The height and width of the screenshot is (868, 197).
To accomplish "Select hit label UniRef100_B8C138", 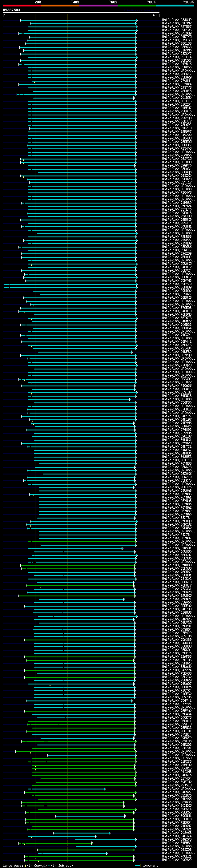I will [x=177, y=43].
